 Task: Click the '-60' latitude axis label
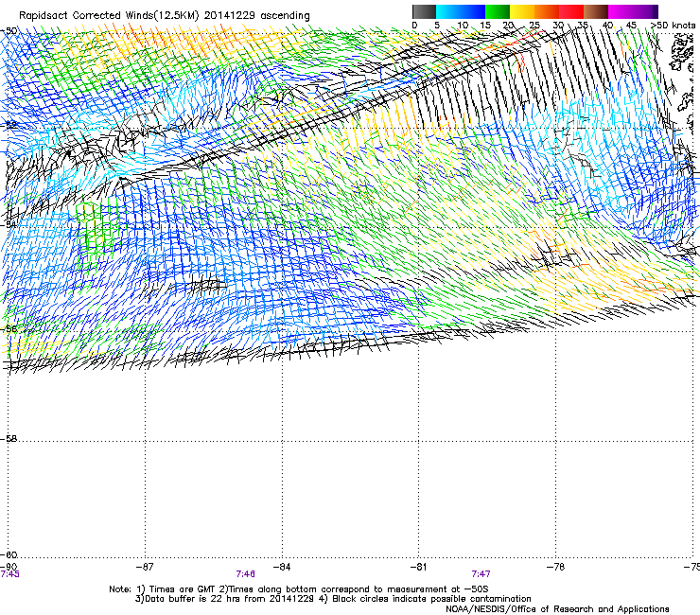(x=9, y=554)
